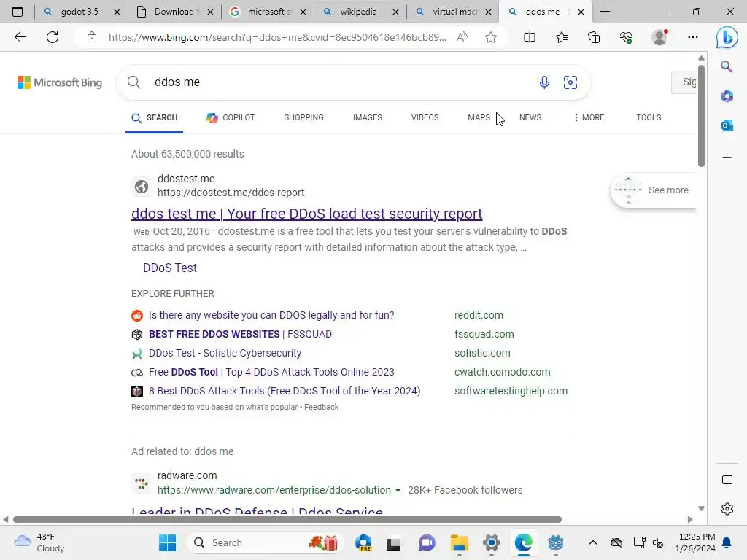Show hidden system tray icons chevron
747x560 pixels.
click(592, 542)
